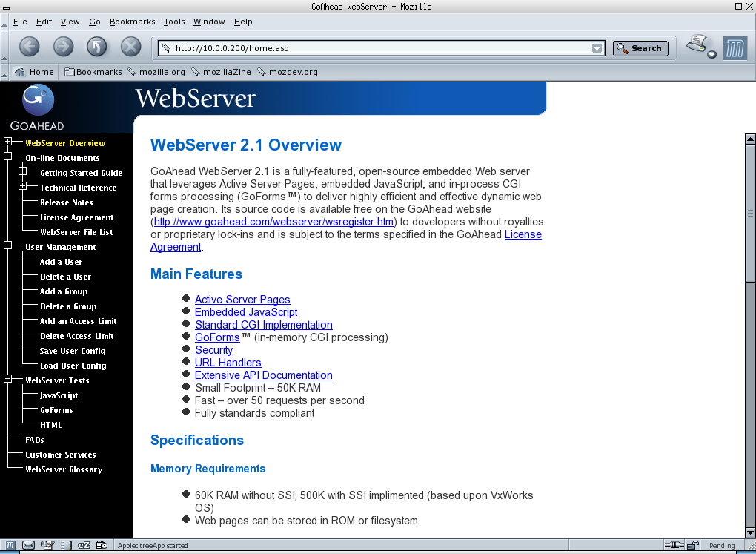Image resolution: width=756 pixels, height=554 pixels.
Task: Click the security padlock icon
Action: click(x=693, y=545)
